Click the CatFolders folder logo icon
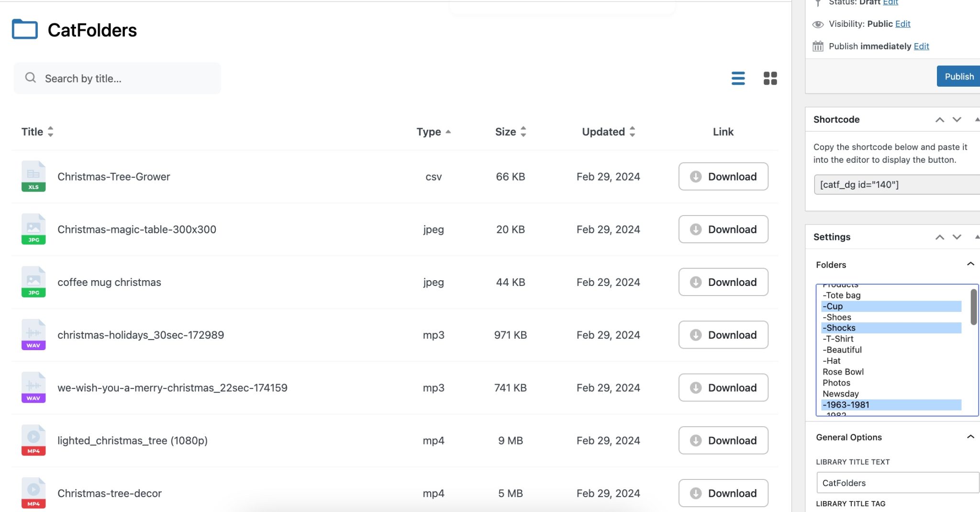The image size is (980, 512). coord(25,30)
